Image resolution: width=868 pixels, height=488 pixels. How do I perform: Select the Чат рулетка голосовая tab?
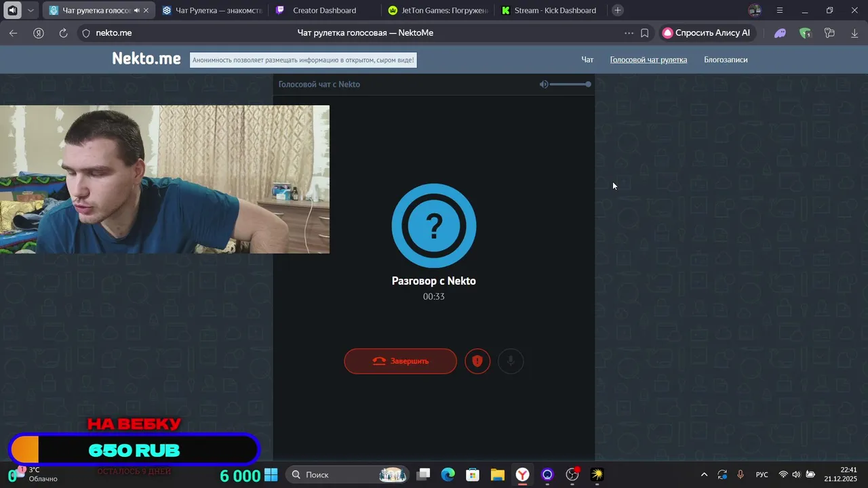pyautogui.click(x=95, y=10)
